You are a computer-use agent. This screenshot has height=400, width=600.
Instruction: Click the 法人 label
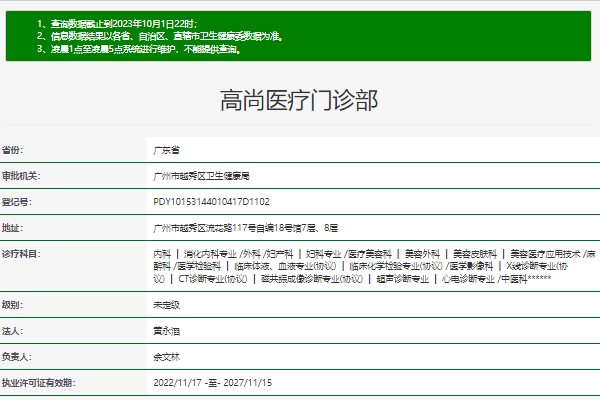click(12, 331)
